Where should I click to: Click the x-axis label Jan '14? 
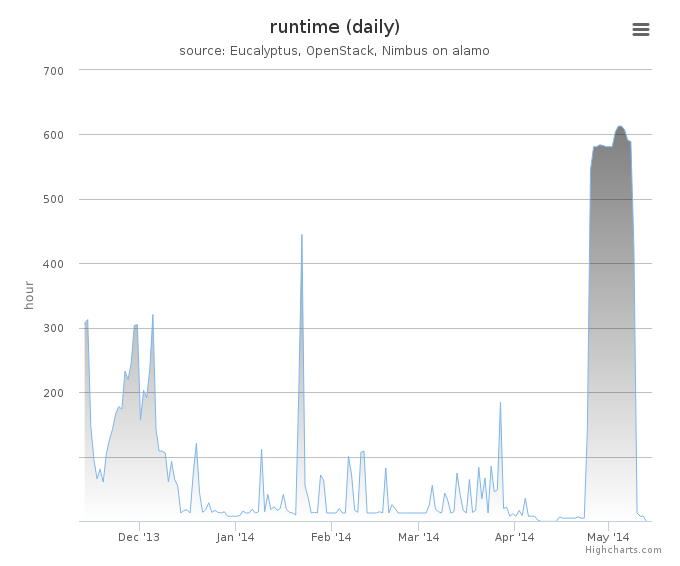tap(235, 537)
